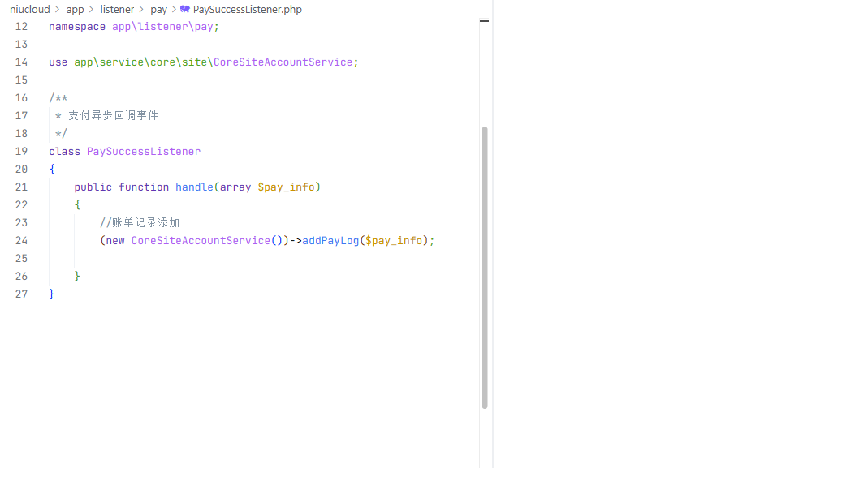Select the pay breadcrumb folder
This screenshot has height=477, width=868.
[158, 10]
